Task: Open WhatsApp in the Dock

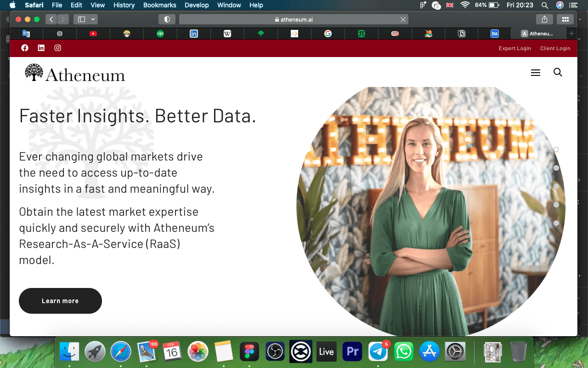Action: tap(404, 352)
